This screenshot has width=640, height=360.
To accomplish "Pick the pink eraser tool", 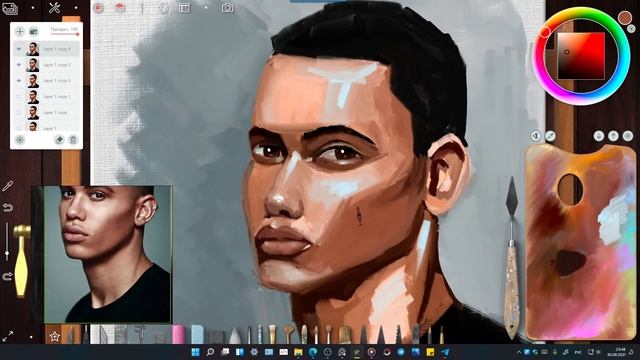I will pyautogui.click(x=178, y=334).
